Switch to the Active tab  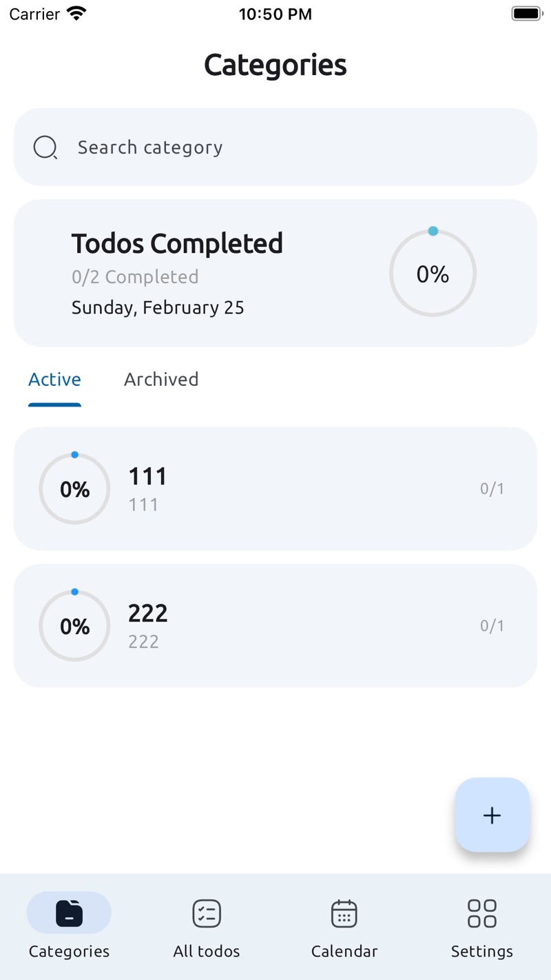pos(54,380)
